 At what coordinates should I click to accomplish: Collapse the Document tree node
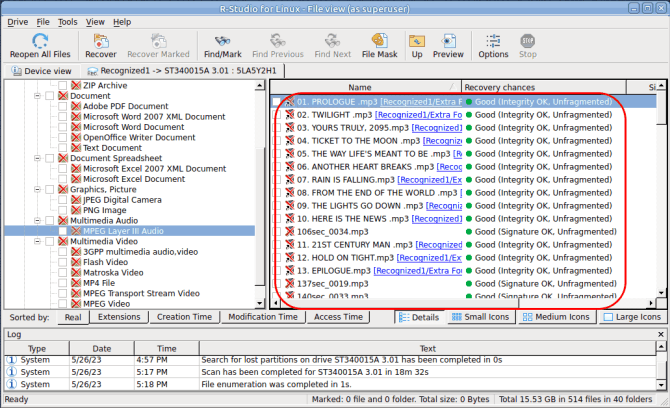coord(38,96)
